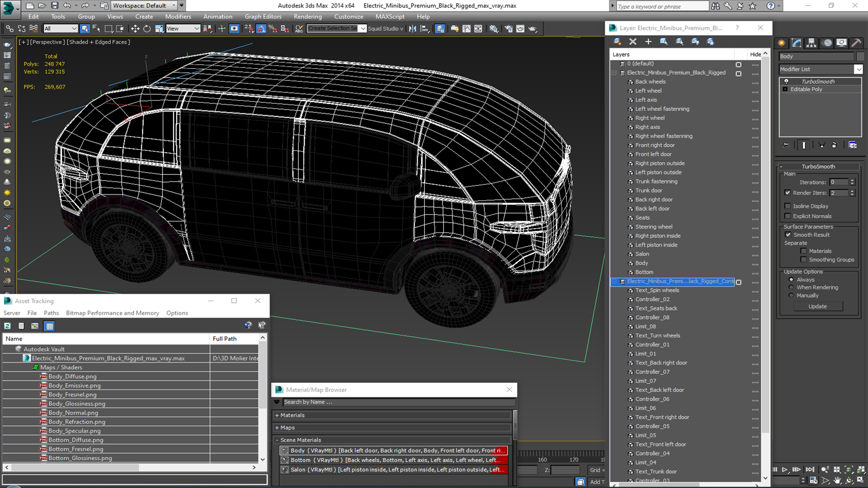Open Create Selection Set dropdown

pyautogui.click(x=363, y=28)
